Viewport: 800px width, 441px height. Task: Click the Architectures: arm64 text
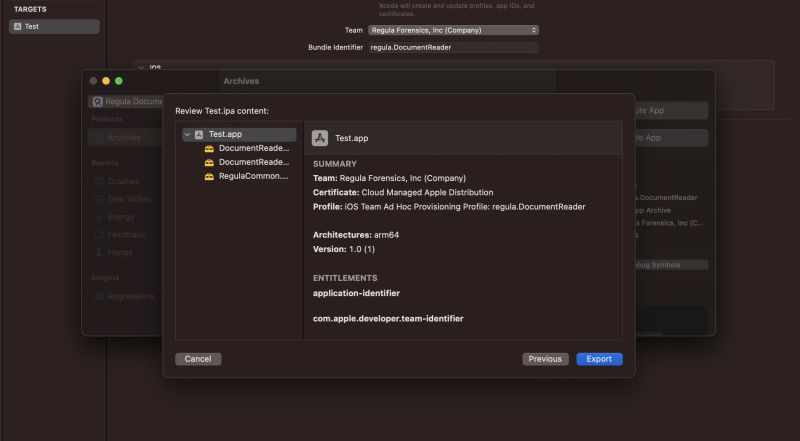356,235
